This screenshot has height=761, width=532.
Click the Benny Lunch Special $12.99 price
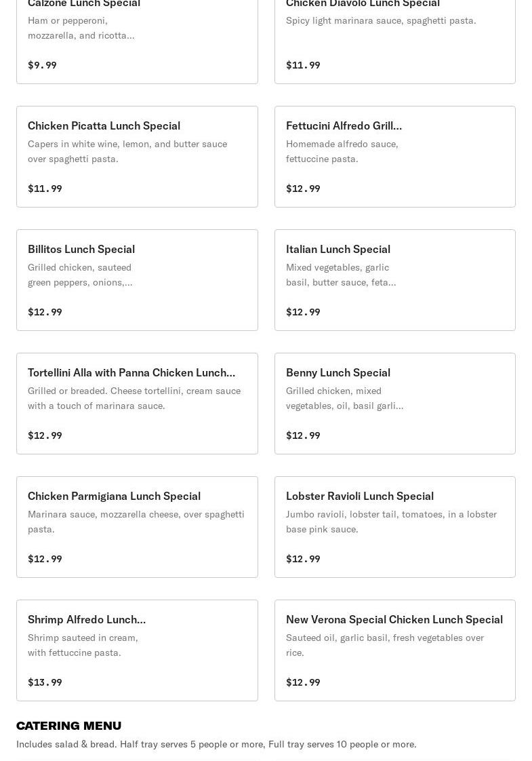(303, 435)
